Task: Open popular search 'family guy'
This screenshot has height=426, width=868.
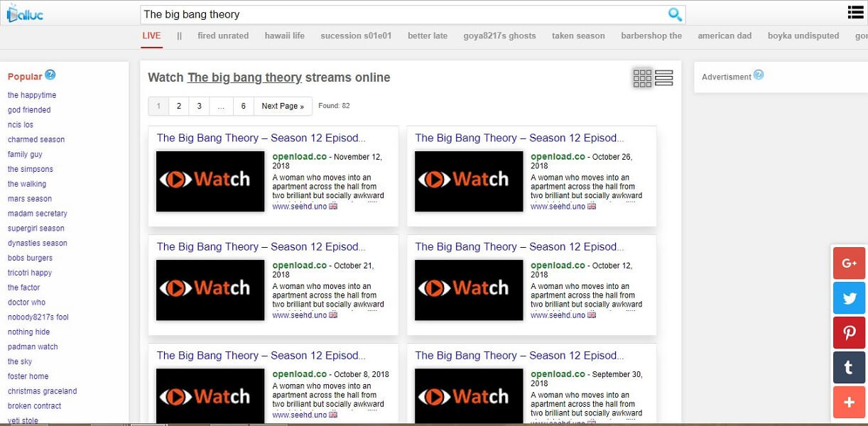Action: click(x=25, y=155)
